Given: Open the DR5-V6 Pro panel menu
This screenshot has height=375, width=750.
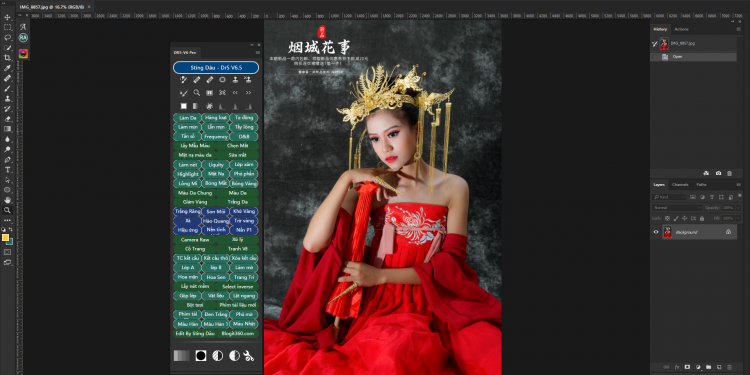Looking at the screenshot, I should (x=258, y=52).
